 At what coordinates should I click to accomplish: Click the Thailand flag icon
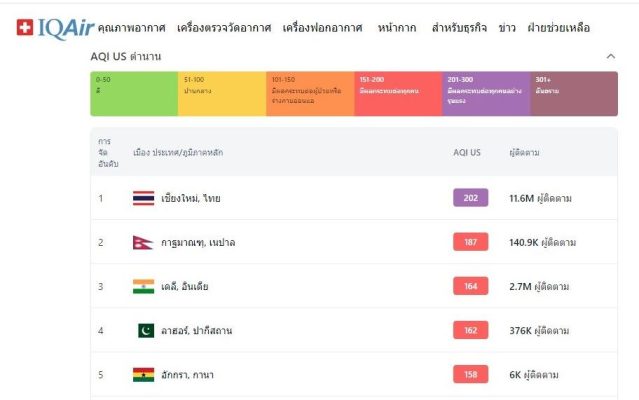point(143,198)
